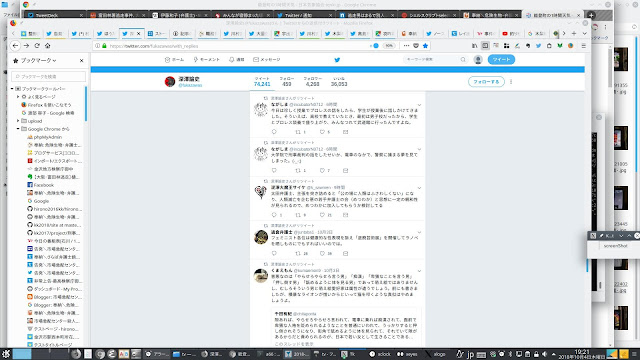Open Firefox home page icon
640x360 pixels.
(x=48, y=46)
